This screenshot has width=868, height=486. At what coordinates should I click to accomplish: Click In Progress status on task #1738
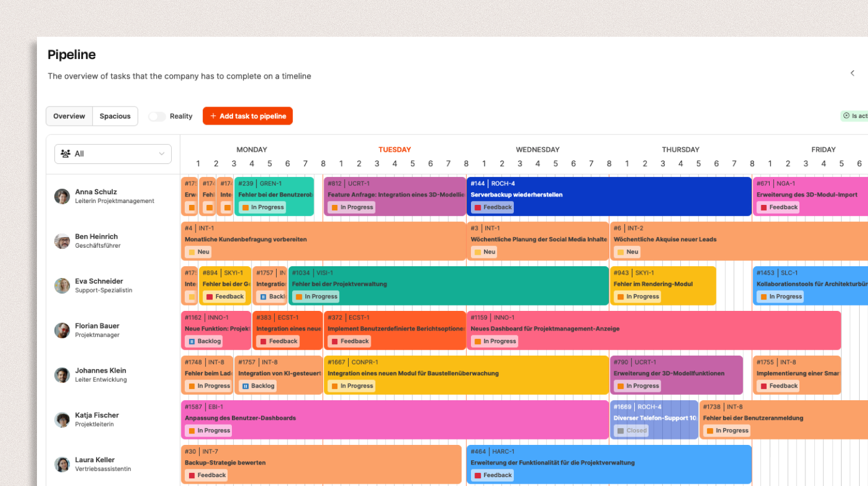[x=727, y=431]
